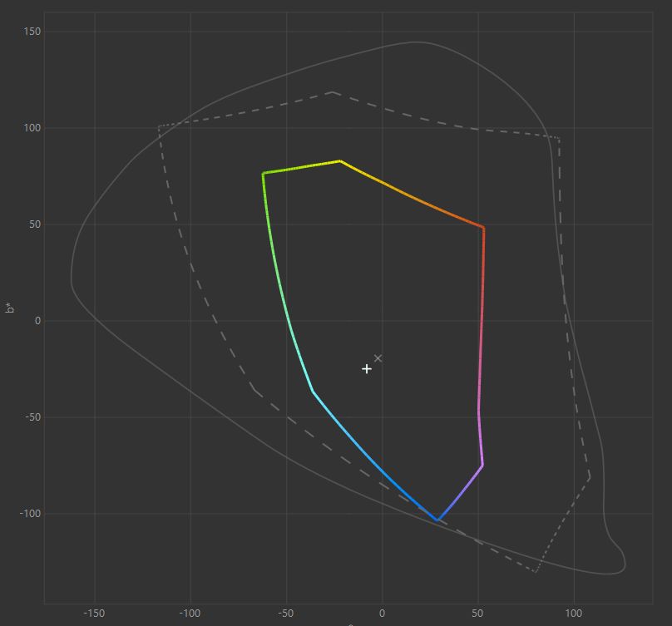This screenshot has width=672, height=626.
Task: Click the white plus marker in the plot
Action: coord(367,368)
